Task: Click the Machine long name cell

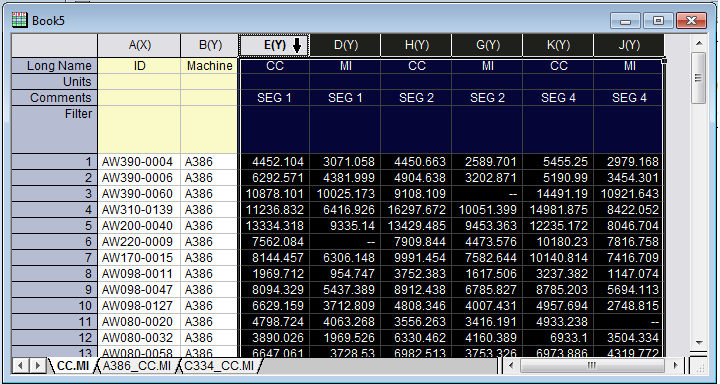Action: tap(209, 66)
